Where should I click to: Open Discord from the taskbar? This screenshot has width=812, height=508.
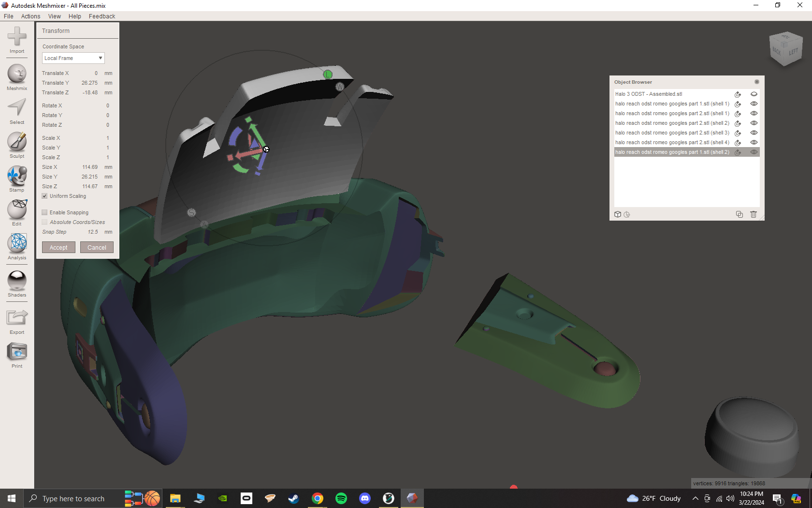[364, 498]
